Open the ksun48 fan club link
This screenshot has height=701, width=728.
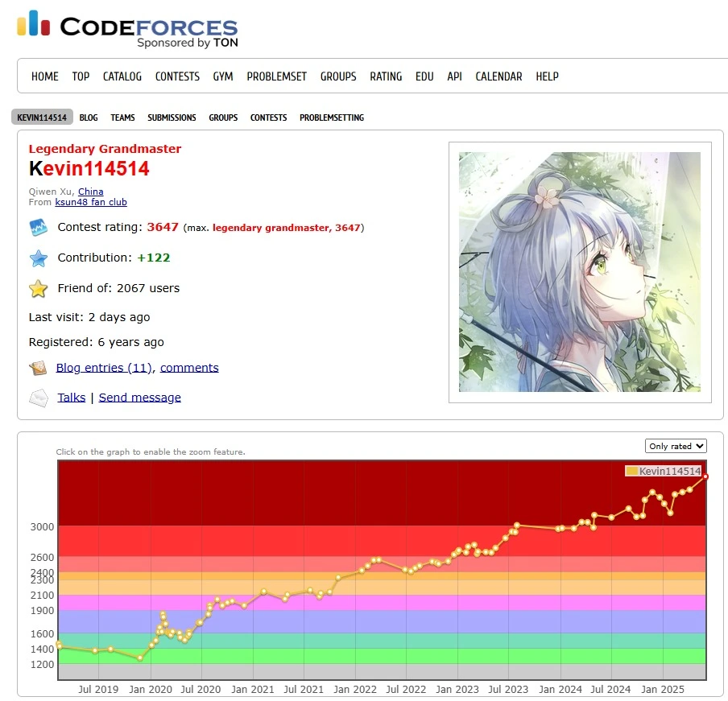pyautogui.click(x=91, y=202)
